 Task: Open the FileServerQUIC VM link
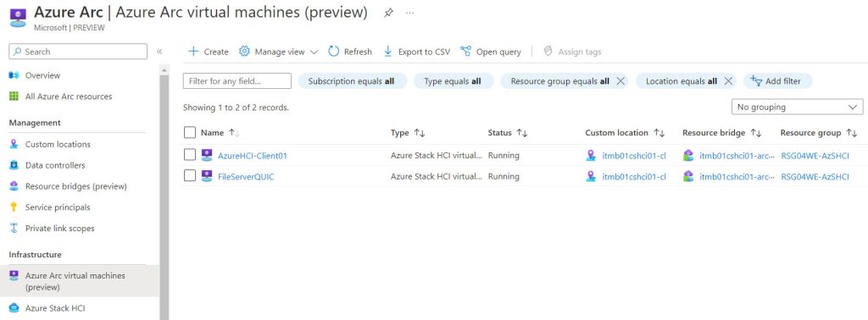click(x=246, y=177)
